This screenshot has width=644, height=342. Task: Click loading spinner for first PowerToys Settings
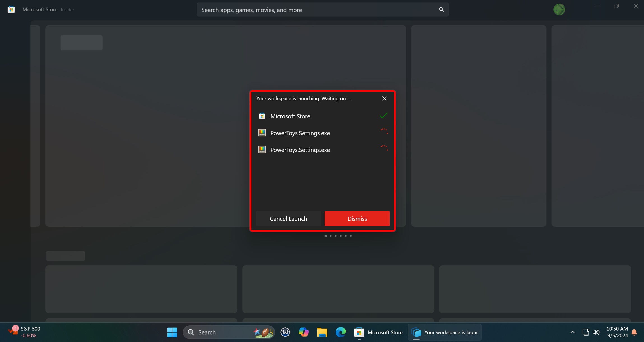383,133
